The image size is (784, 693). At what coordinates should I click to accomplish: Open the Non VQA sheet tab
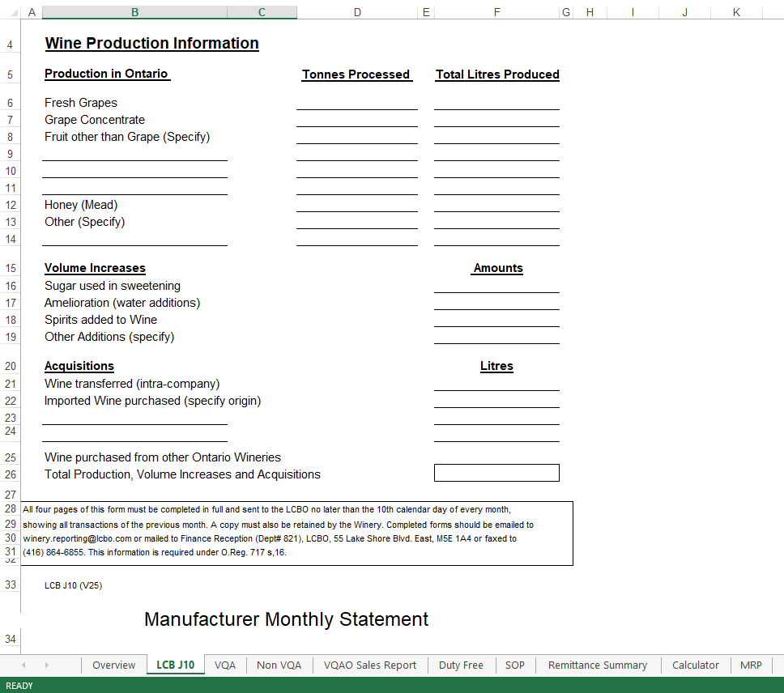[x=279, y=665]
